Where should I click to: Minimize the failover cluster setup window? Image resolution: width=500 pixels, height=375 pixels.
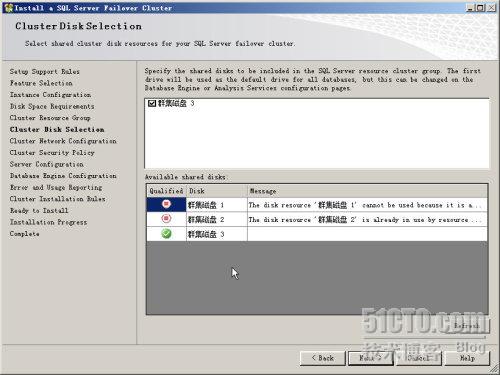click(470, 8)
